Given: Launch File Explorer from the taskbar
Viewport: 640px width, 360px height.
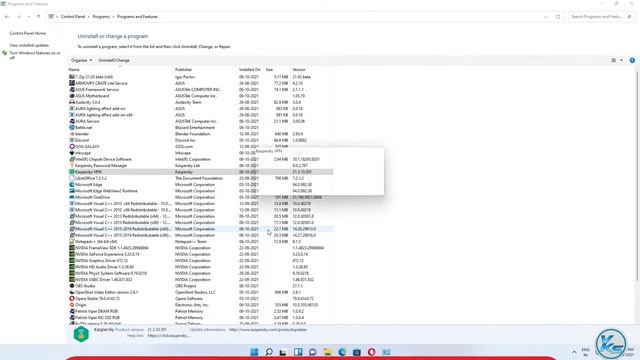Looking at the screenshot, I should click(327, 352).
